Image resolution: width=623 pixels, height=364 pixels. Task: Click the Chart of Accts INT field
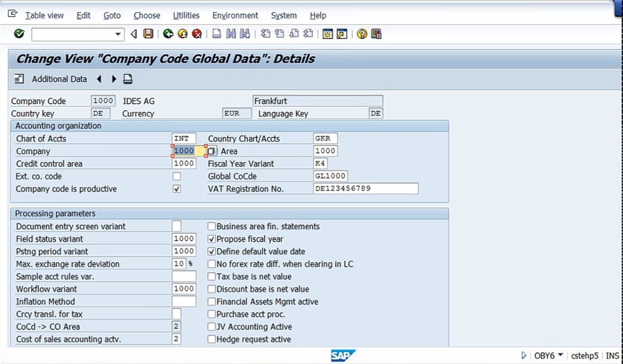184,138
